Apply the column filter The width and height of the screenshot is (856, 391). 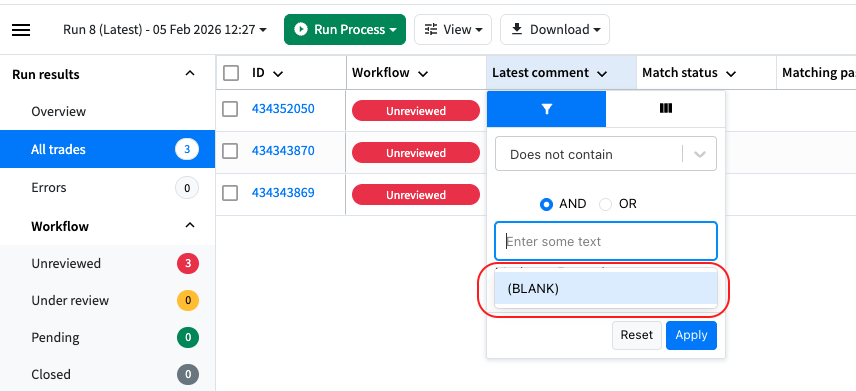pyautogui.click(x=691, y=335)
